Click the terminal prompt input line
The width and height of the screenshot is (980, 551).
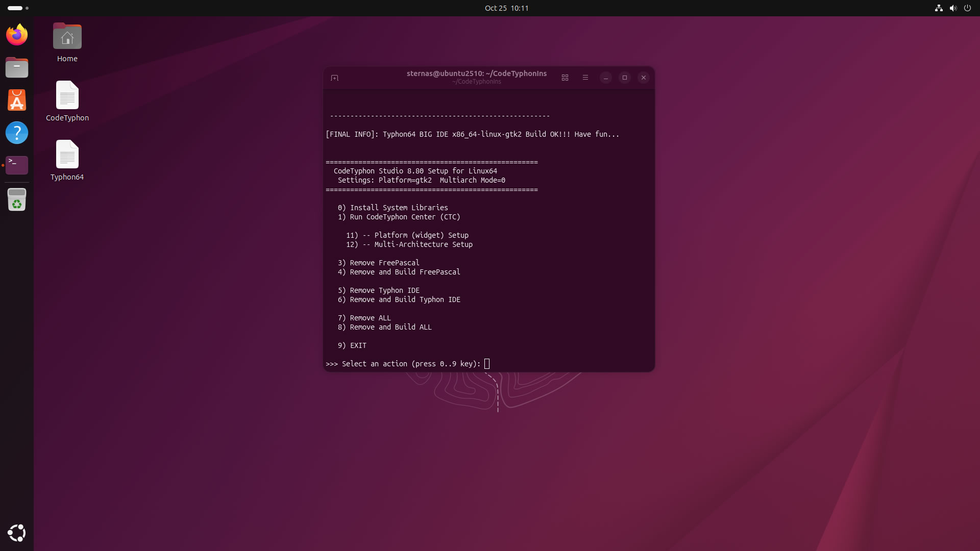click(x=487, y=364)
